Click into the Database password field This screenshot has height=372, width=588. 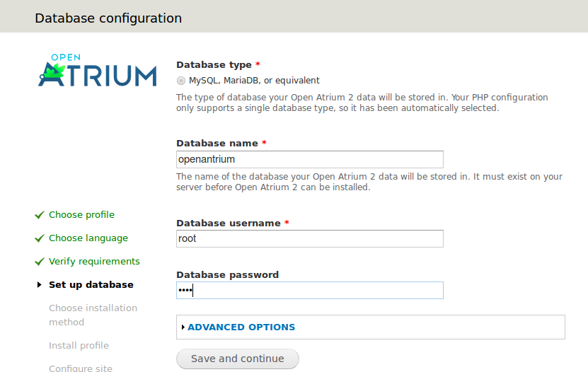[x=310, y=291]
